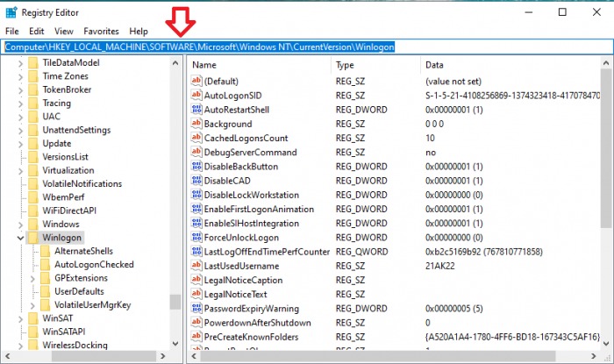Click the folder icon of GPExtensions key

(46, 278)
